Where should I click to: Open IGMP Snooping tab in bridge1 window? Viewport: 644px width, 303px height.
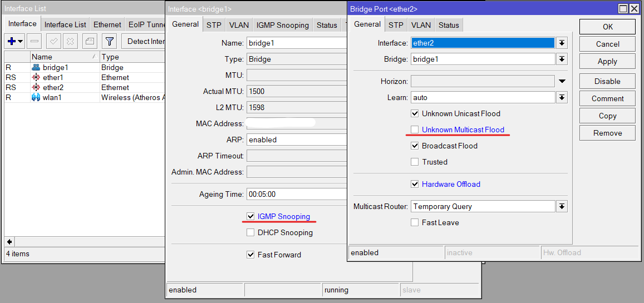point(283,26)
